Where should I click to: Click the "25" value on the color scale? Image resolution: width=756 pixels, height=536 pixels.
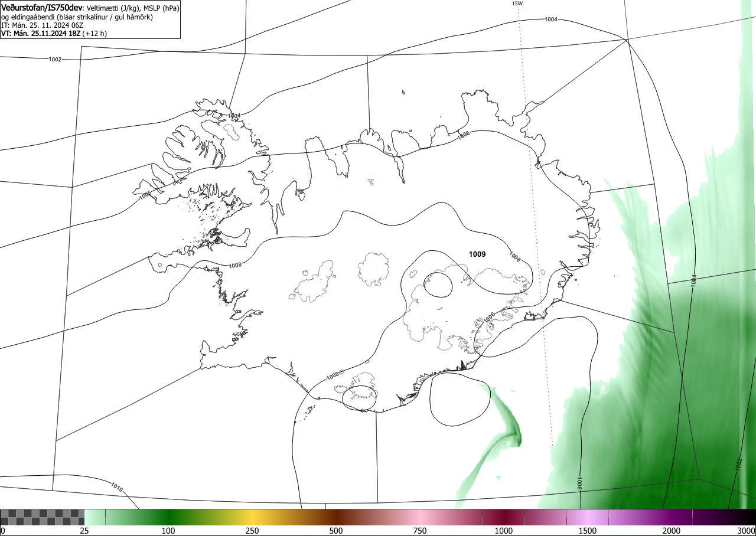(84, 531)
